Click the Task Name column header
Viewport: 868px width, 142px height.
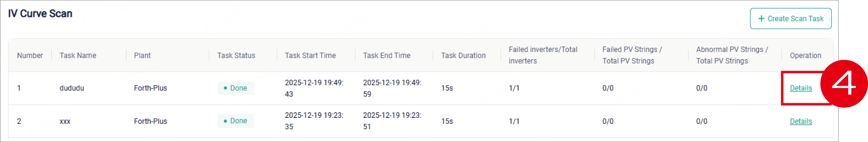click(78, 55)
